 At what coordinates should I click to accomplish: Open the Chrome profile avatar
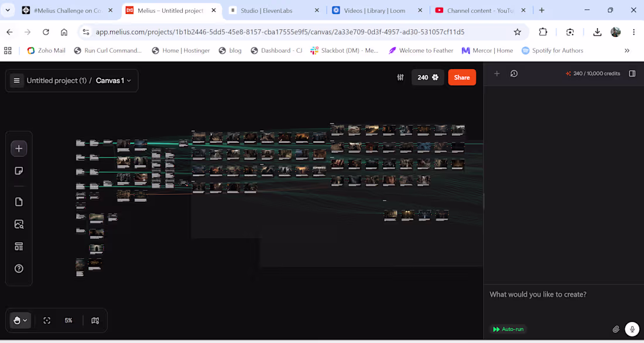tap(615, 32)
